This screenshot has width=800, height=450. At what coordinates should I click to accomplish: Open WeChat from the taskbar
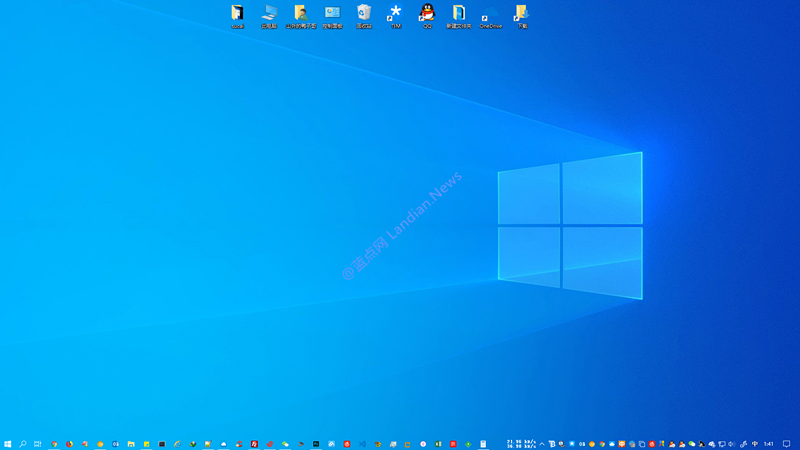pos(285,444)
